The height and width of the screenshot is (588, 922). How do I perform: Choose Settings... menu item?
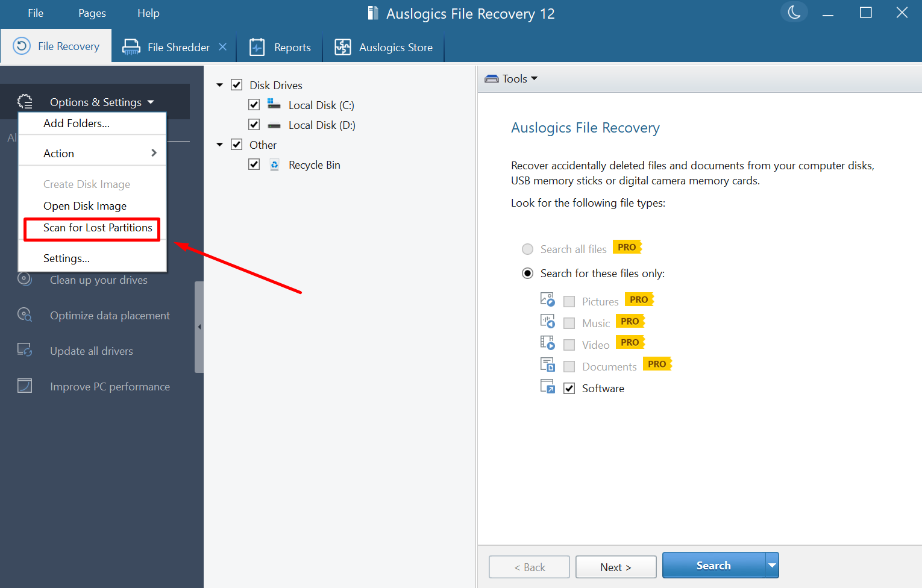[92, 258]
